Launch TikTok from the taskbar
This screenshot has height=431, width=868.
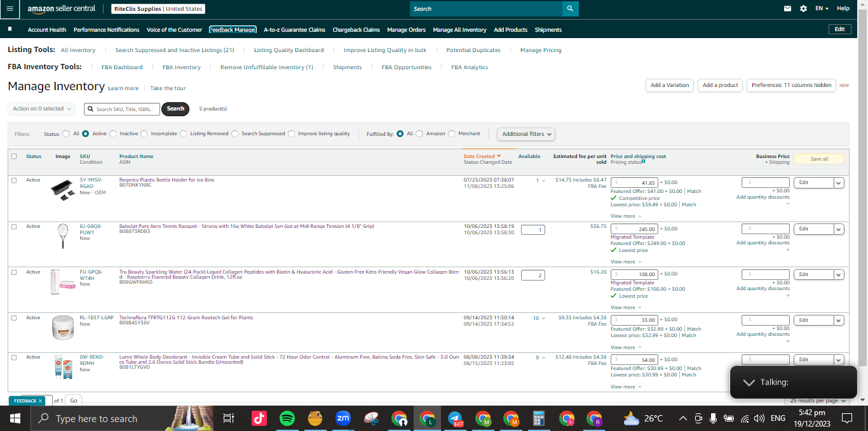pyautogui.click(x=259, y=418)
